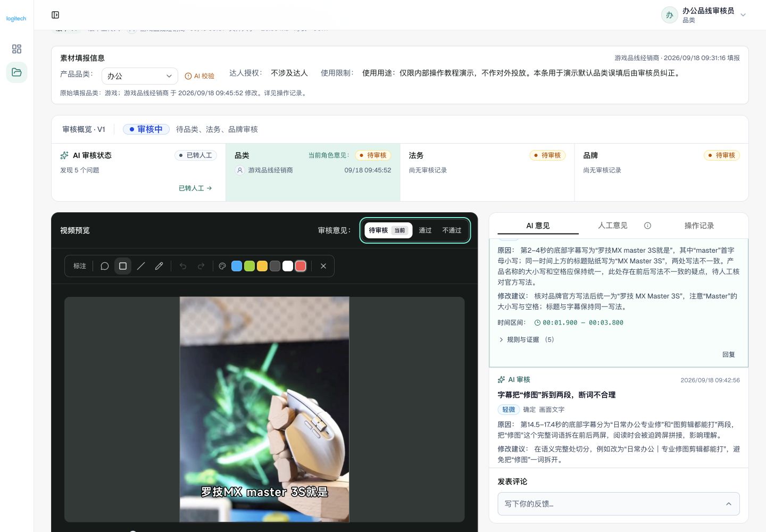This screenshot has width=766, height=532.
Task: Click 发现 5 个问题 text
Action: [x=80, y=170]
